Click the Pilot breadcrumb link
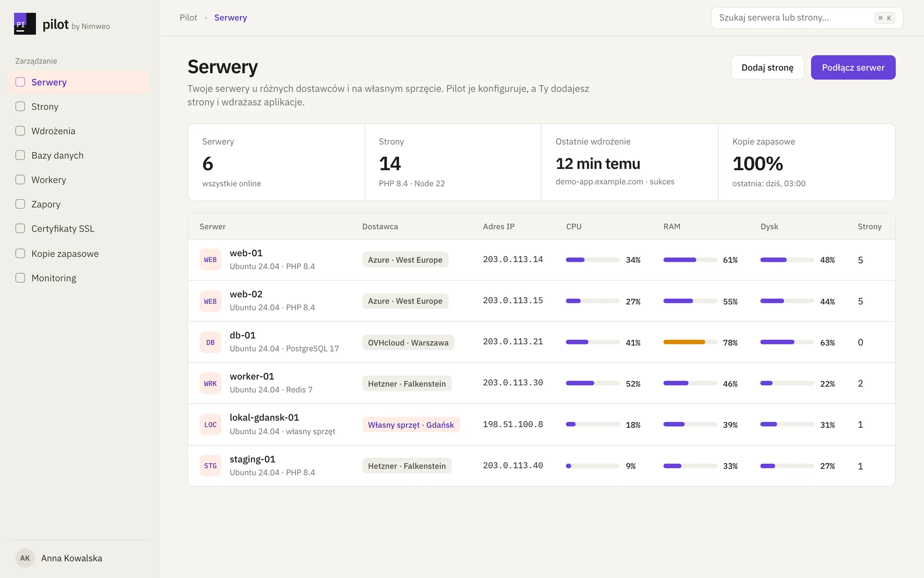Image resolution: width=924 pixels, height=578 pixels. click(188, 18)
